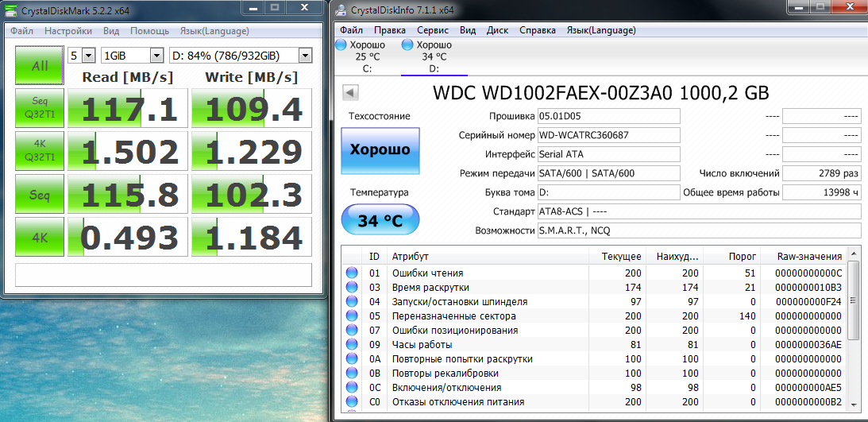The height and width of the screenshot is (422, 868).
Task: Click power-on count value 2789 раз
Action: pyautogui.click(x=822, y=173)
